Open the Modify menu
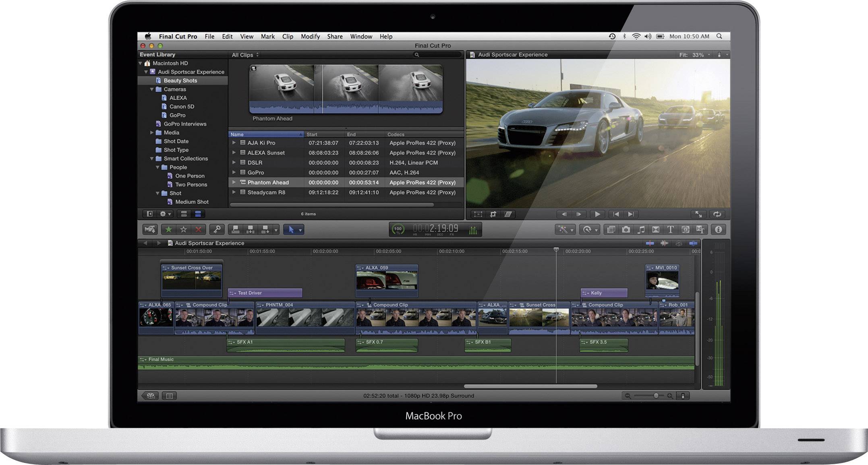The width and height of the screenshot is (868, 465). [x=310, y=36]
